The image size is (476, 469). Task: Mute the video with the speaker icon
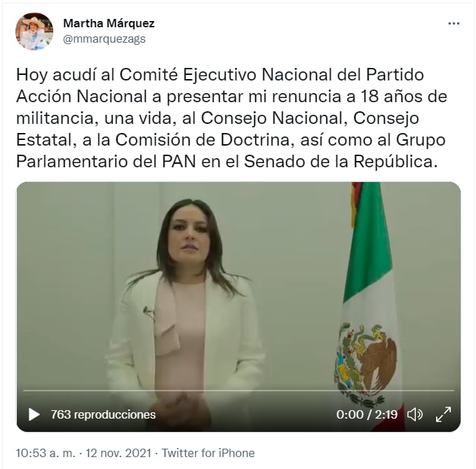(414, 414)
